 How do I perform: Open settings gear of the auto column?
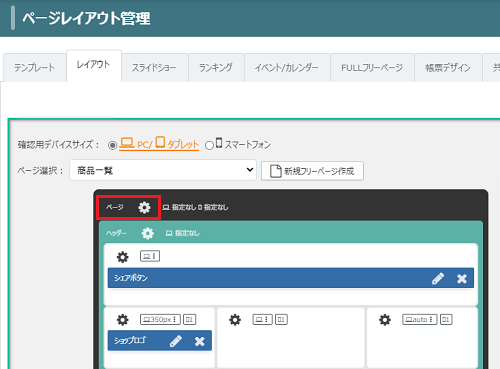click(385, 320)
